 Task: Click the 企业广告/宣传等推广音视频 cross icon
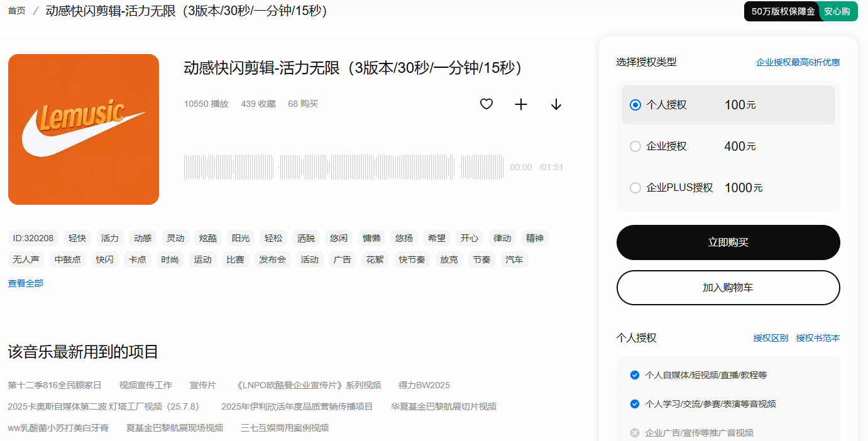635,433
